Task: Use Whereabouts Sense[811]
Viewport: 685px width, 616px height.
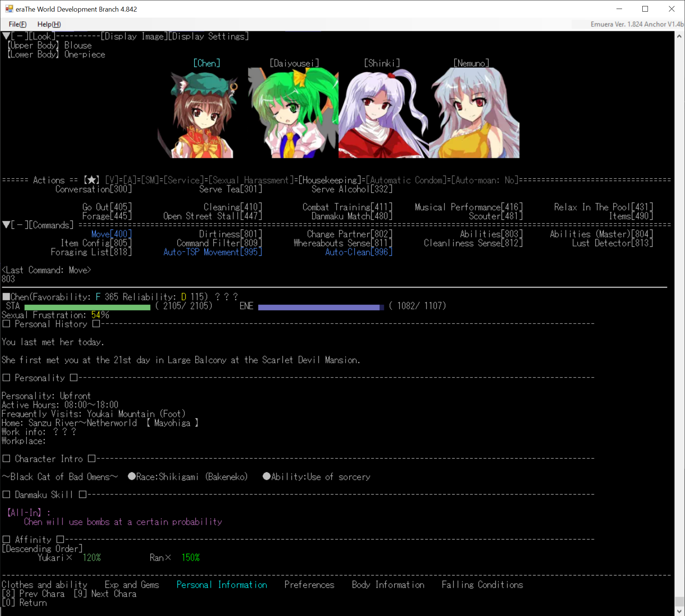Action: 343,243
